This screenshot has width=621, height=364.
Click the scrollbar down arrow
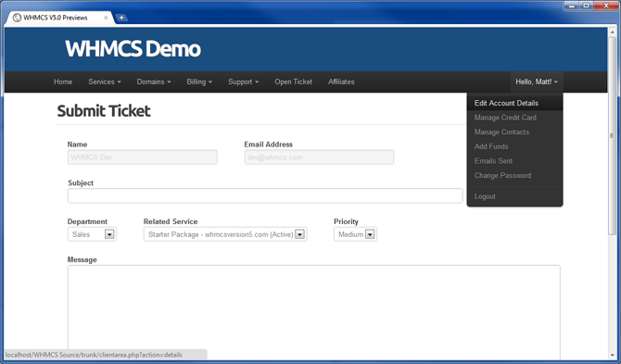612,356
